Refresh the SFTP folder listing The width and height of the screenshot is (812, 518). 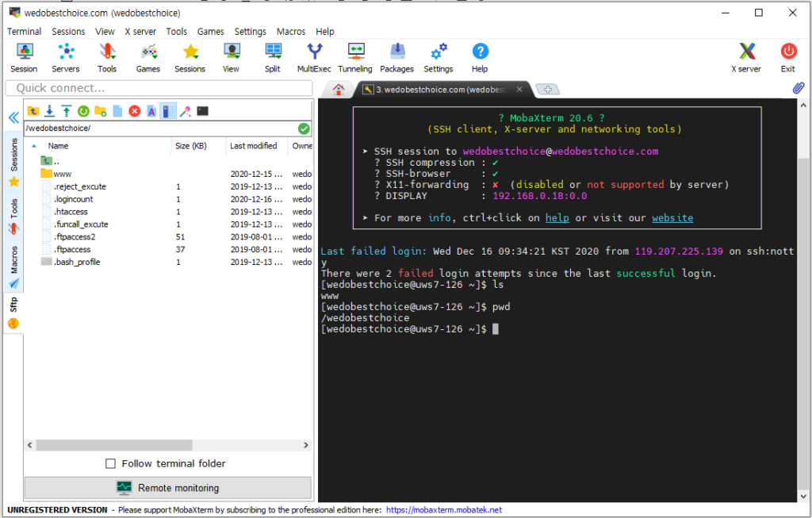(83, 111)
